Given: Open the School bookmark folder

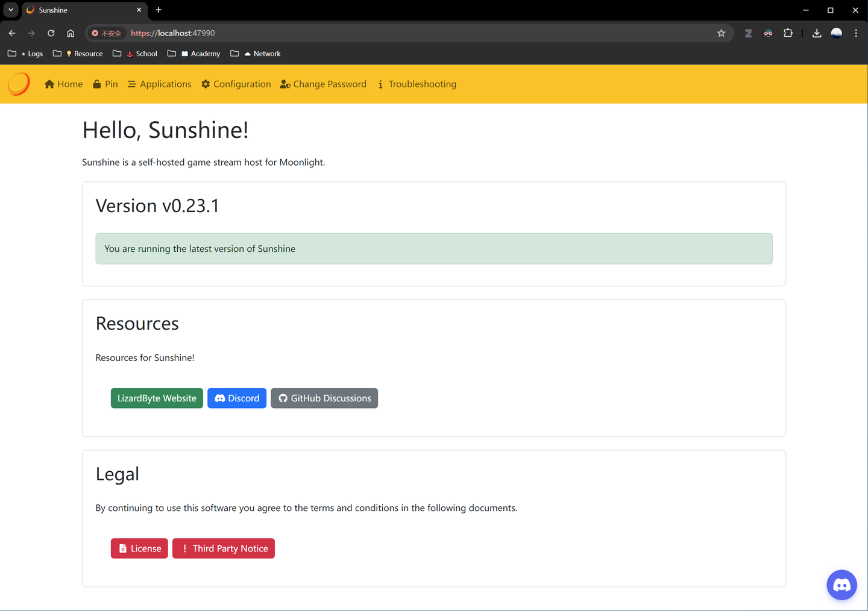Looking at the screenshot, I should tap(135, 54).
